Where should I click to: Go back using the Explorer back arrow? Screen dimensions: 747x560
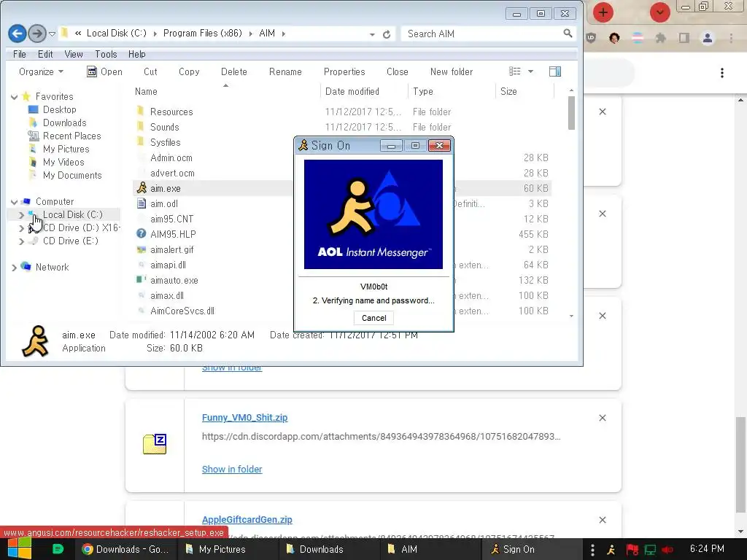[18, 34]
